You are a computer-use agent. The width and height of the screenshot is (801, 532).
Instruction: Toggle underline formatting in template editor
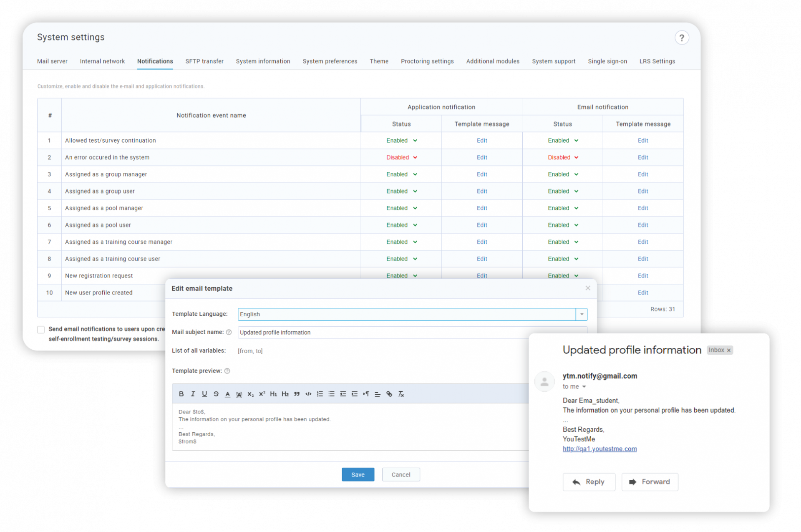coord(204,394)
